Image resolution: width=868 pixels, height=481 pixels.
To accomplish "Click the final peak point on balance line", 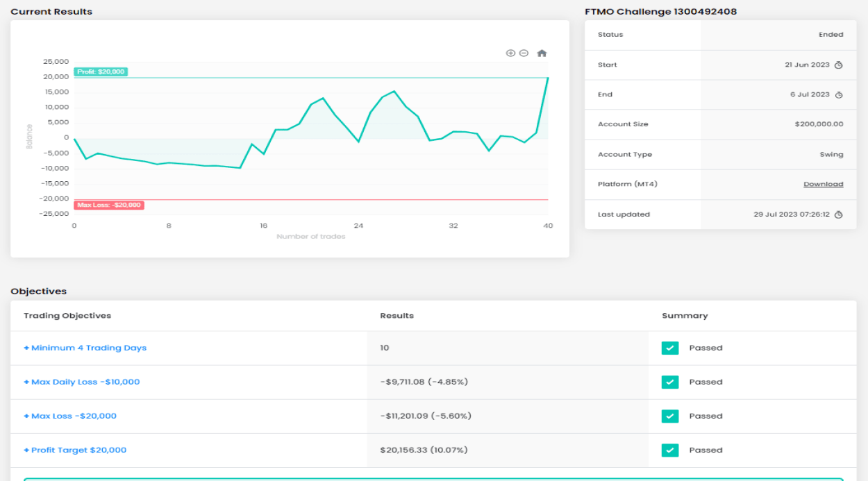I will click(548, 78).
